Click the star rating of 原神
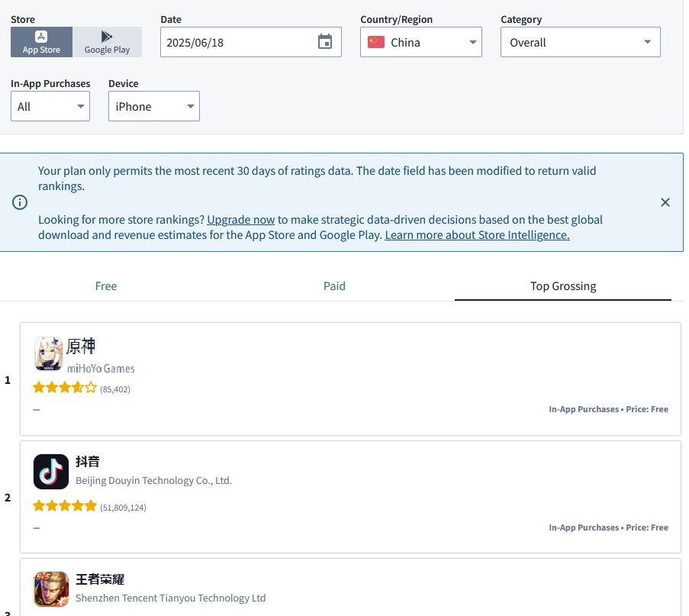This screenshot has width=689, height=616. [x=65, y=388]
